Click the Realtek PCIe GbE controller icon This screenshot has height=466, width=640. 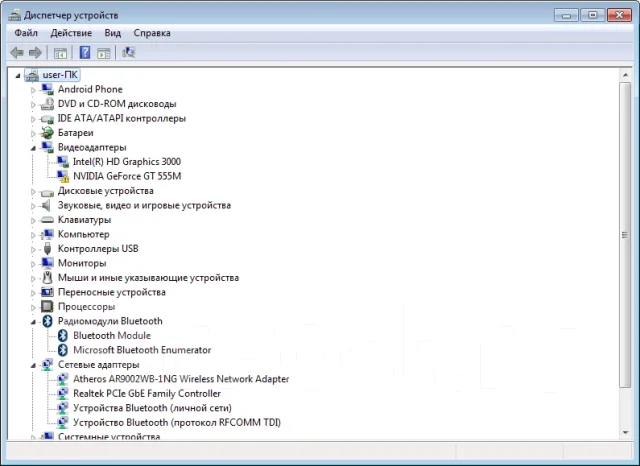pos(62,393)
